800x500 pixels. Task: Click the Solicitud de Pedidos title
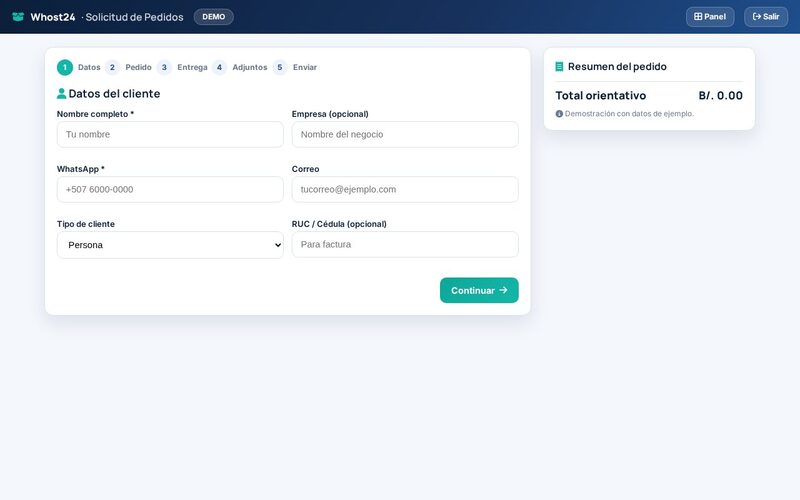point(134,17)
